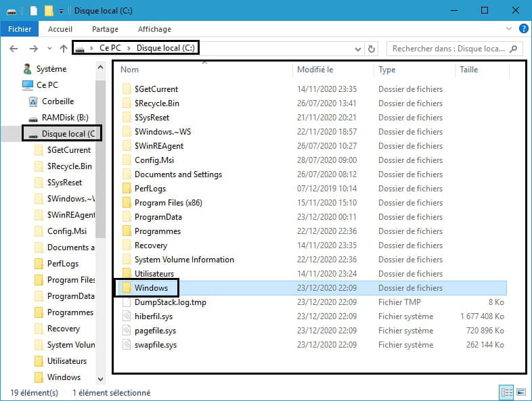Click the Programmes folder icon in file list
Screen dimensions: 532x401
pos(127,231)
